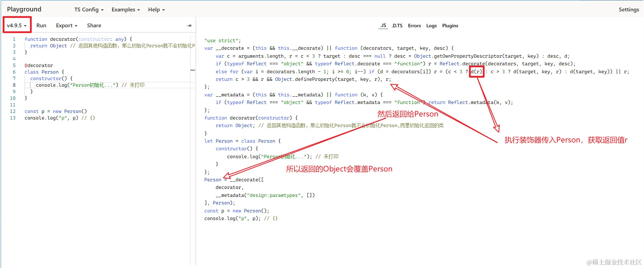
Task: Click 'class Person {' in the left editor
Action: (x=44, y=72)
